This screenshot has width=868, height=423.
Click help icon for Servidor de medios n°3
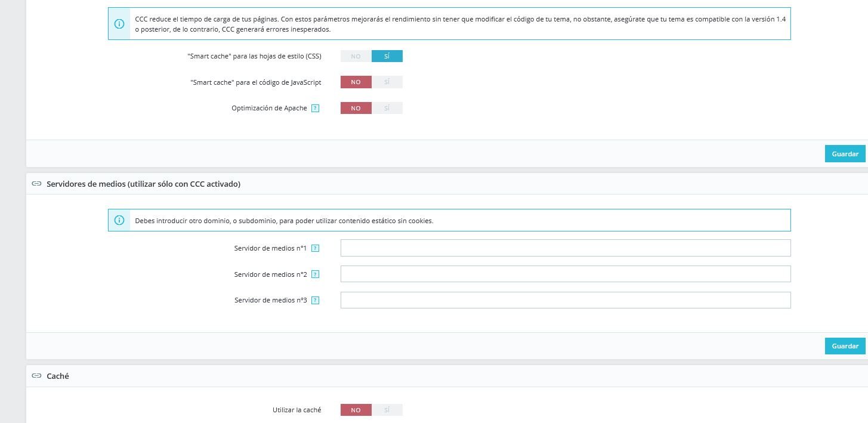(x=316, y=301)
